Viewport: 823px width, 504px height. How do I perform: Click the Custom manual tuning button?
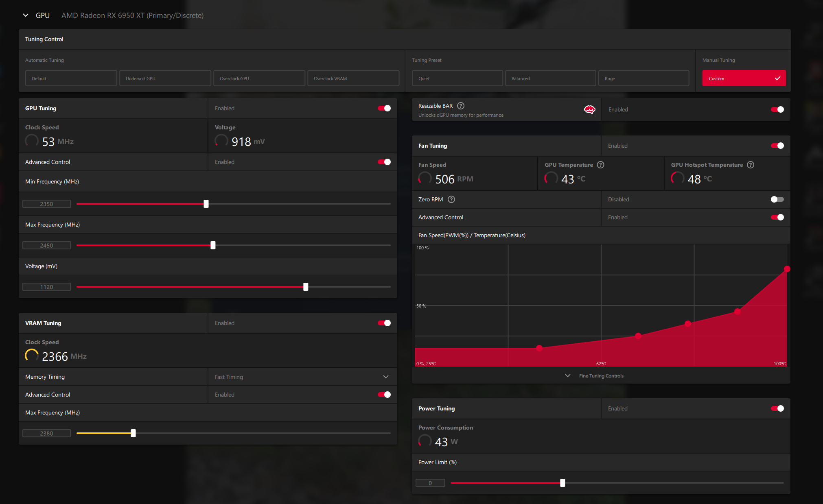pyautogui.click(x=744, y=78)
